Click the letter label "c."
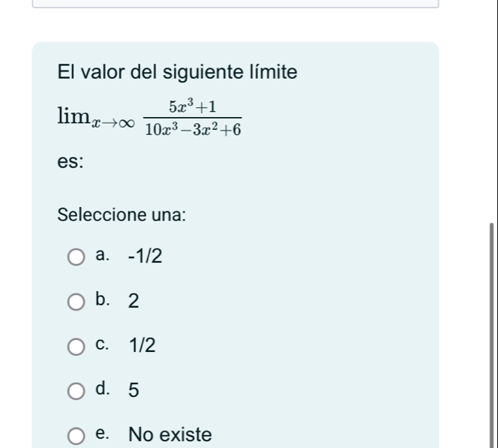Viewport: 498px width, 448px height. [x=103, y=345]
